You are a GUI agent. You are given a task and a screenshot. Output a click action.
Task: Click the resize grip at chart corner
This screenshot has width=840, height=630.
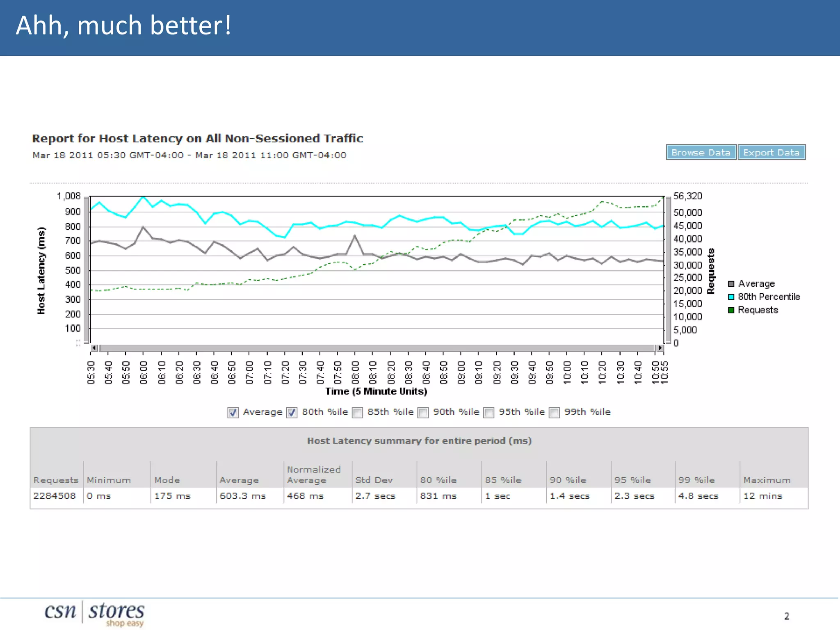(78, 343)
